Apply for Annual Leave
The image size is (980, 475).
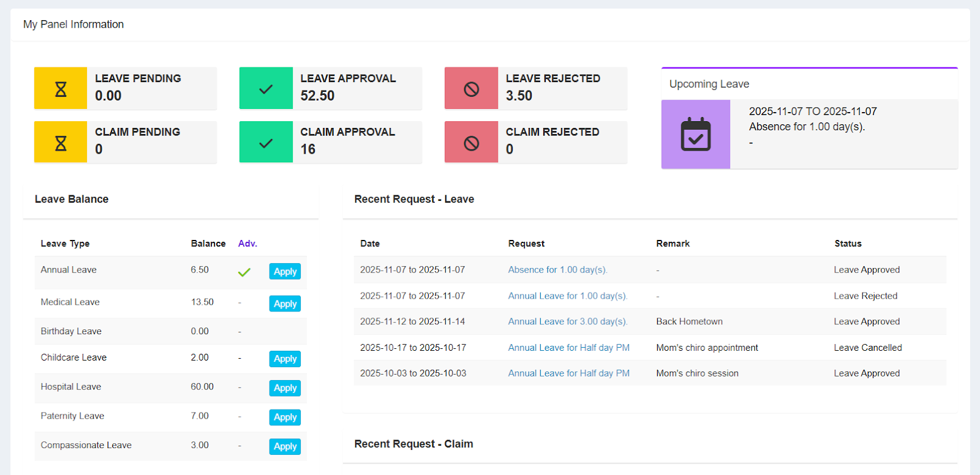coord(285,272)
